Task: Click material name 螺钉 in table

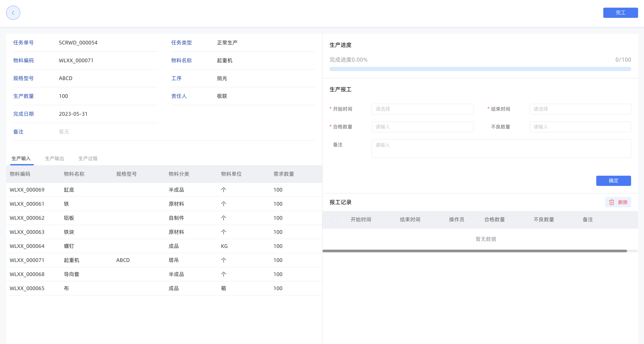Action: click(x=69, y=246)
